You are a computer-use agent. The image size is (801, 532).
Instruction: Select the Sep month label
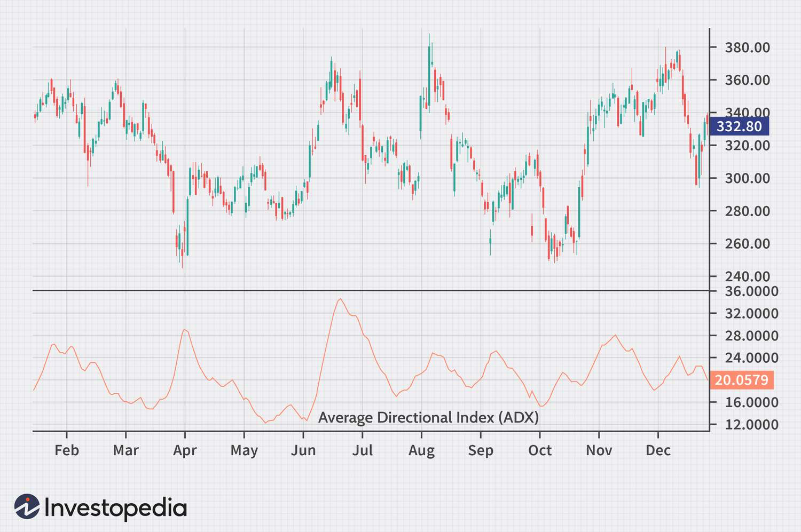click(x=481, y=450)
